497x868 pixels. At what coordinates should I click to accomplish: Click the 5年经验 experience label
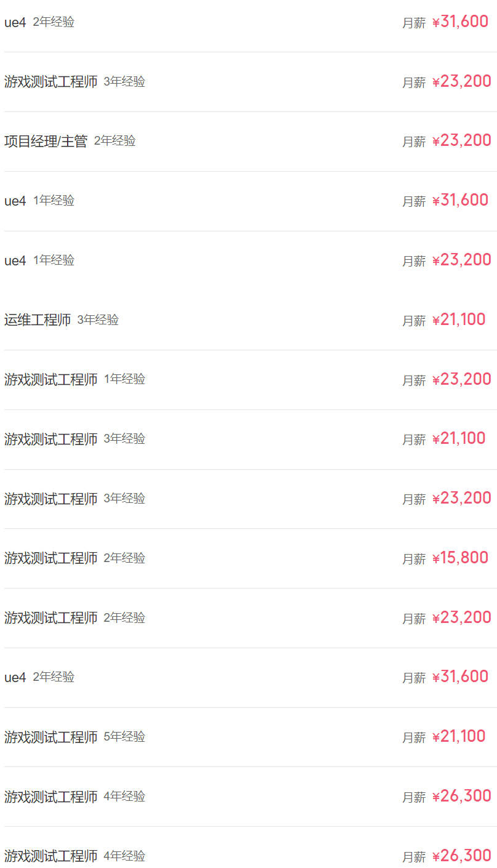[124, 736]
